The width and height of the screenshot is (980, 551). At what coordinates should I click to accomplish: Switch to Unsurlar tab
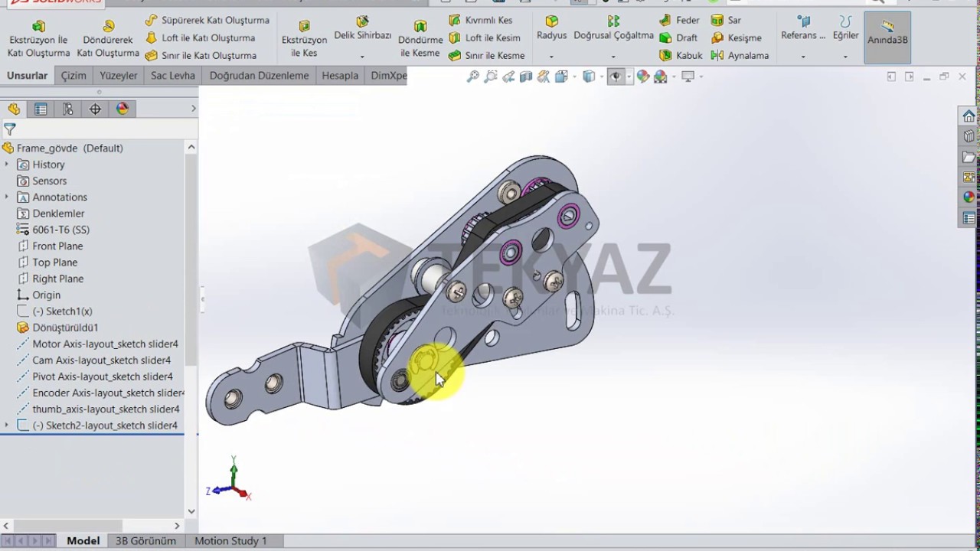(x=27, y=75)
